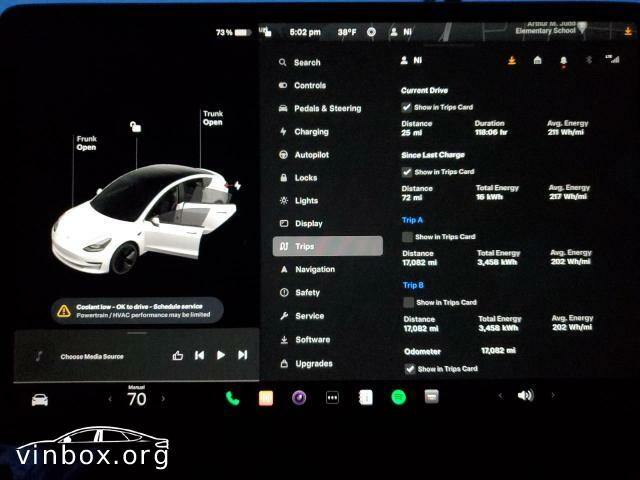Open the orange energy app icon
Image resolution: width=640 pixels, height=480 pixels.
coord(266,398)
